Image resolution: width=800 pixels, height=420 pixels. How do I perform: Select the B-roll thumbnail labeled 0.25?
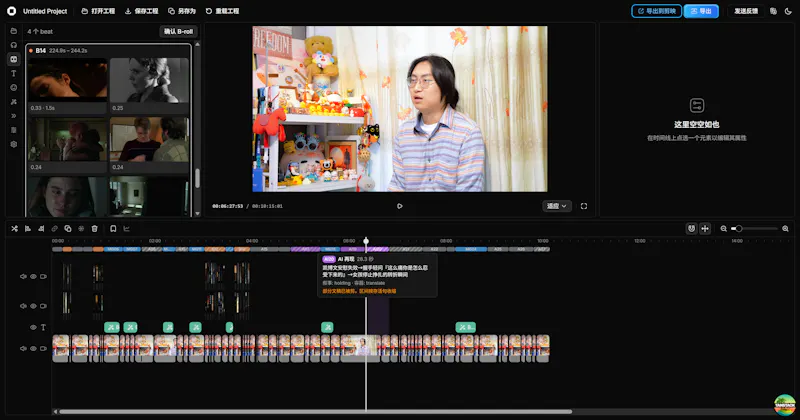point(149,85)
